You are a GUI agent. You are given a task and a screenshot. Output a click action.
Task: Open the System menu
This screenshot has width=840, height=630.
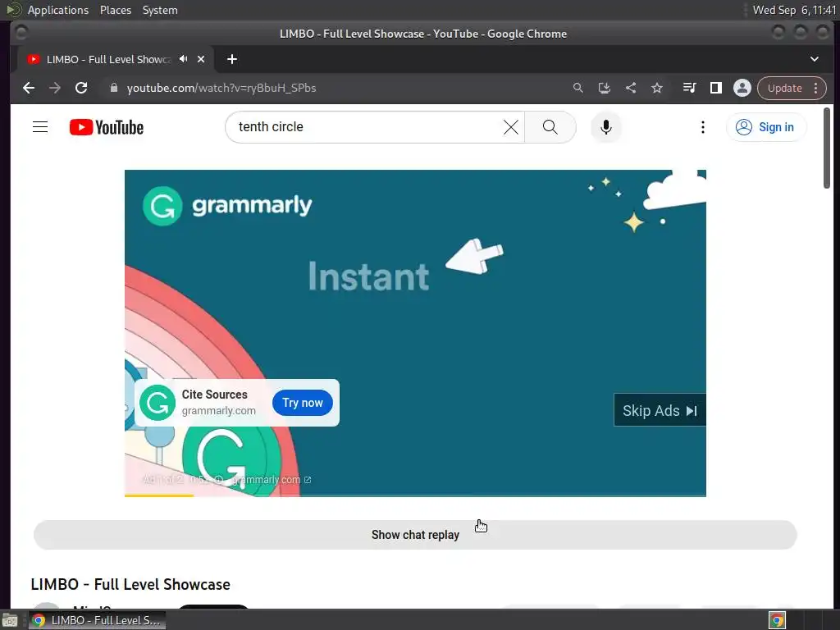coord(160,10)
